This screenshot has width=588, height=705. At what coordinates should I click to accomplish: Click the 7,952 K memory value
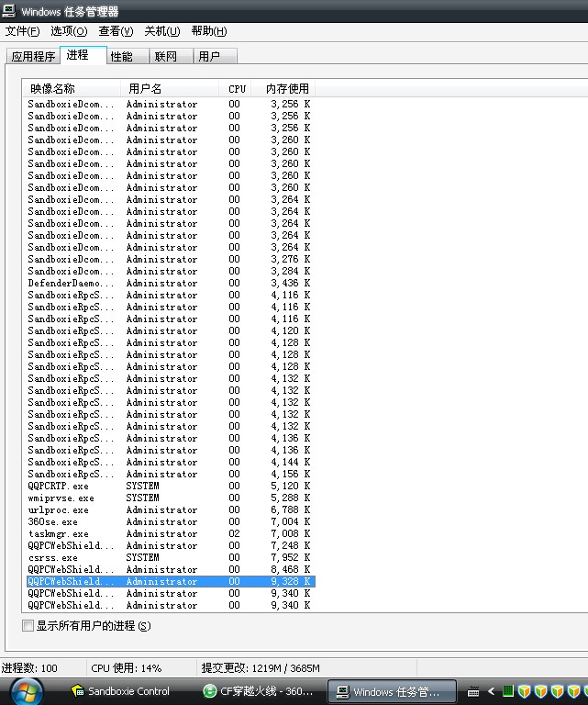pyautogui.click(x=290, y=557)
